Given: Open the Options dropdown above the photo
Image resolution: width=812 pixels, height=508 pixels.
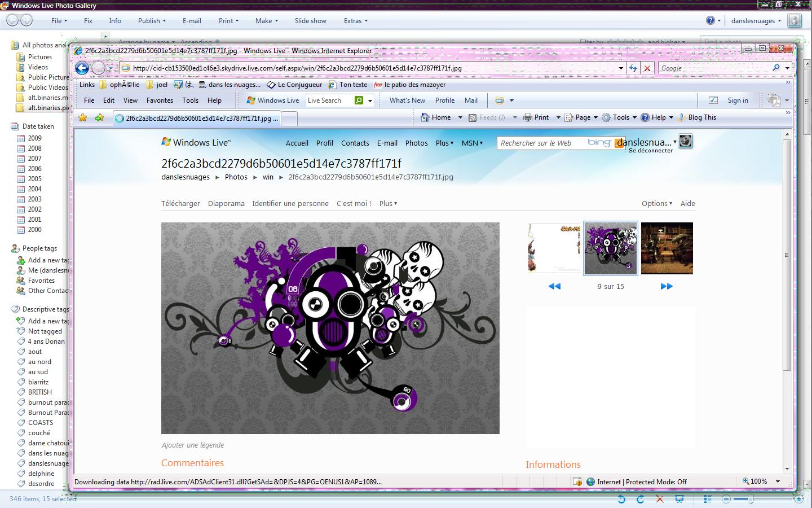Looking at the screenshot, I should [657, 204].
